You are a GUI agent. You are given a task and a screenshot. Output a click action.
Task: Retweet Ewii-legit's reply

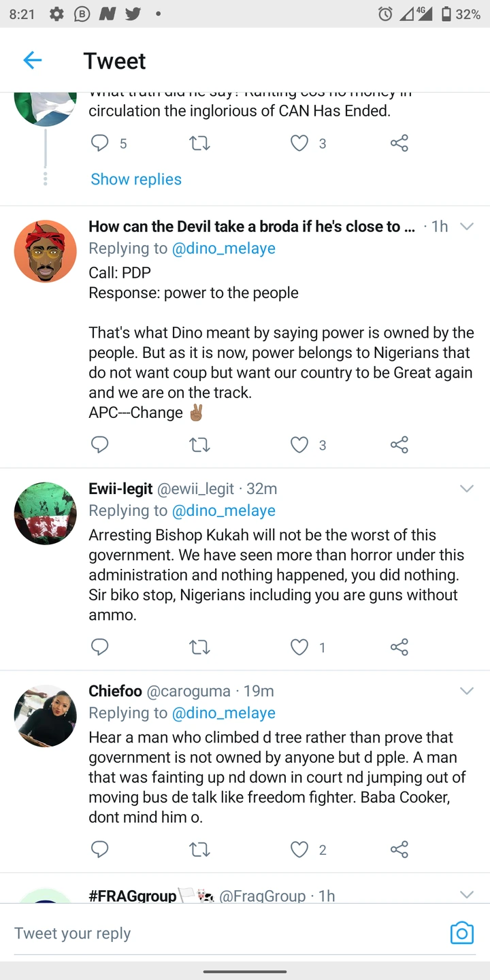point(199,647)
